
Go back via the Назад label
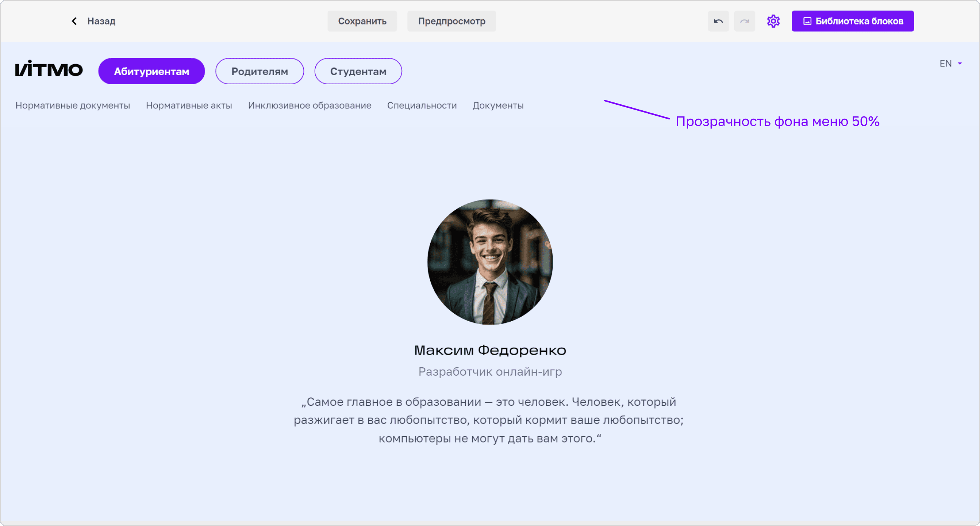pos(101,21)
